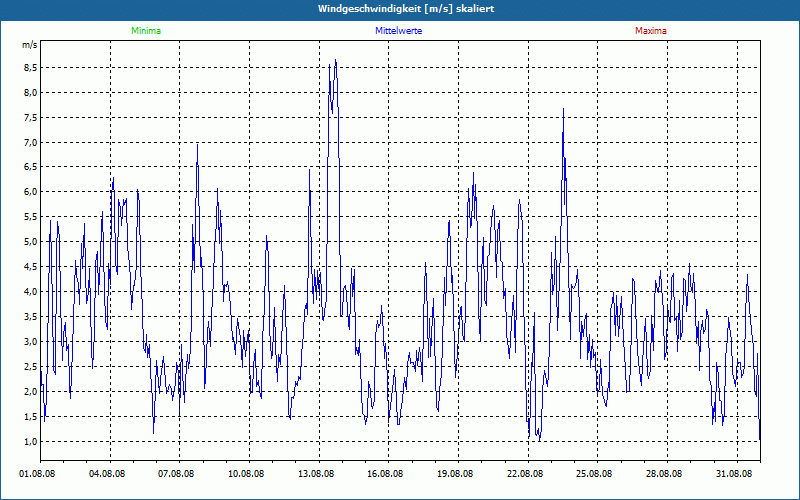The image size is (800, 500).
Task: Click the blue Mittelwerte legend label
Action: (398, 31)
